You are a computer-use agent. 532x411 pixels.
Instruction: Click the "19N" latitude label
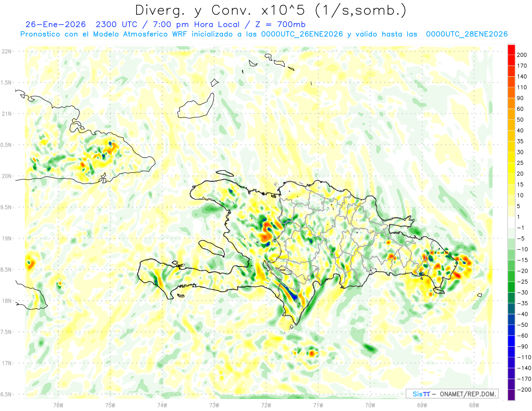[x=7, y=239]
